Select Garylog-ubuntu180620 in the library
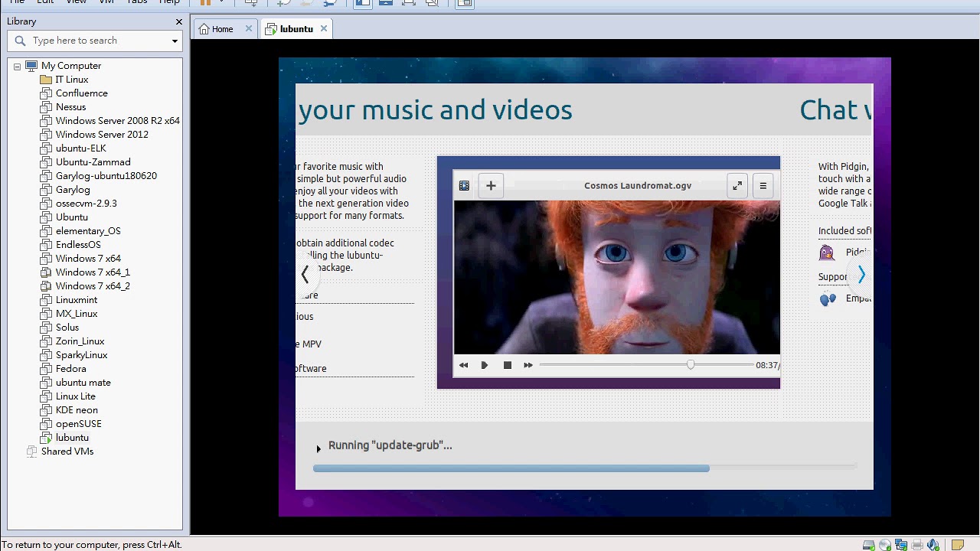The height and width of the screenshot is (551, 980). pos(106,176)
